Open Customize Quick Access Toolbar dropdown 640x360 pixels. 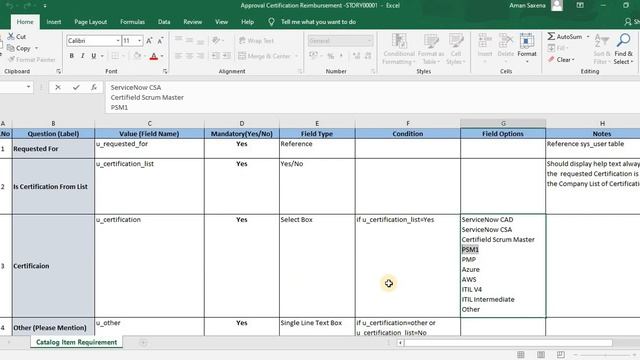(x=44, y=6)
